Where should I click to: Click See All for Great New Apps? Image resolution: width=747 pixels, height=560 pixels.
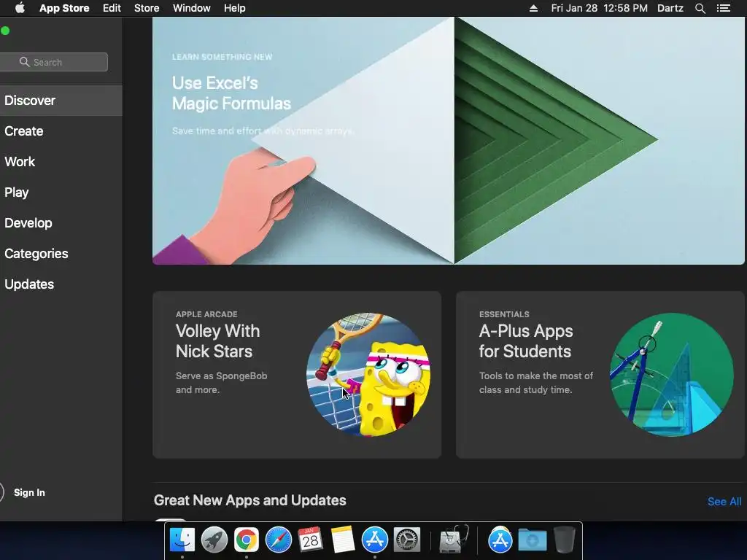(724, 502)
